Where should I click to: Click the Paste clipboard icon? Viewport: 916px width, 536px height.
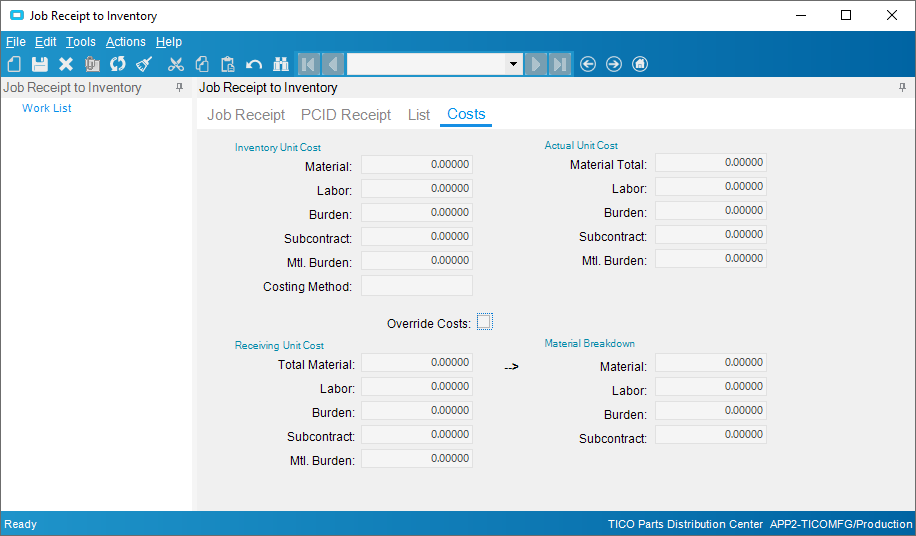coord(228,64)
